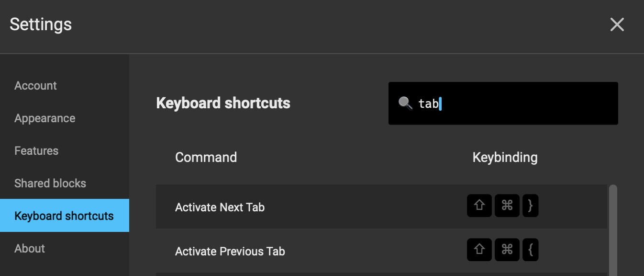Click the Command column header
The height and width of the screenshot is (276, 644).
(206, 157)
